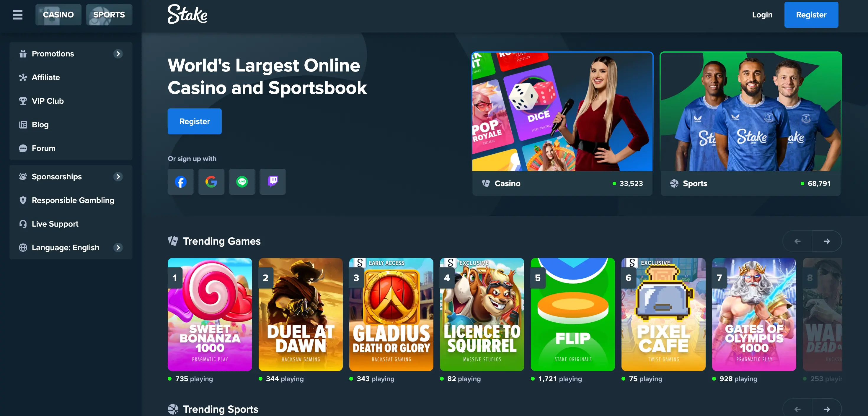
Task: Sign up with Facebook icon
Action: pyautogui.click(x=181, y=182)
